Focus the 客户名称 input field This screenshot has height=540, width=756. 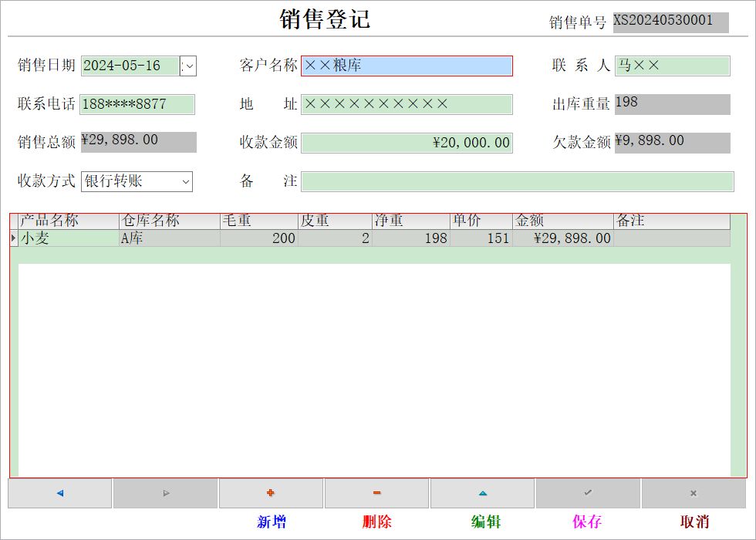click(407, 66)
